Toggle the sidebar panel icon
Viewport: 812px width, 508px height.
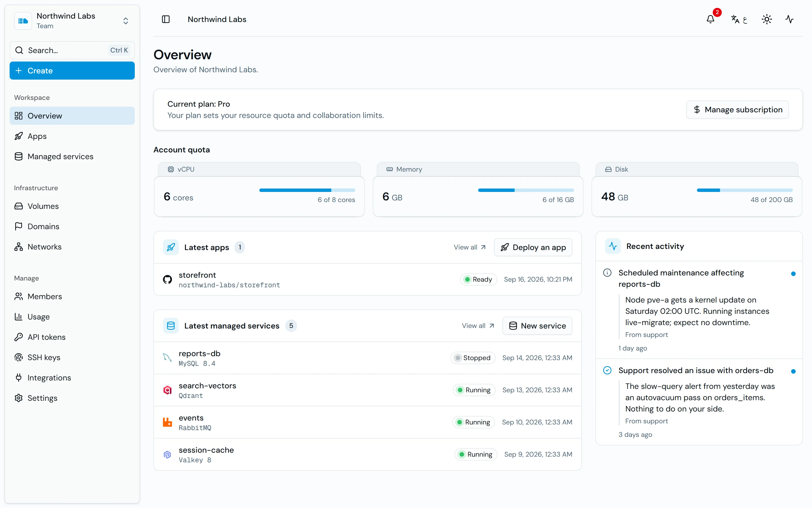(x=166, y=19)
